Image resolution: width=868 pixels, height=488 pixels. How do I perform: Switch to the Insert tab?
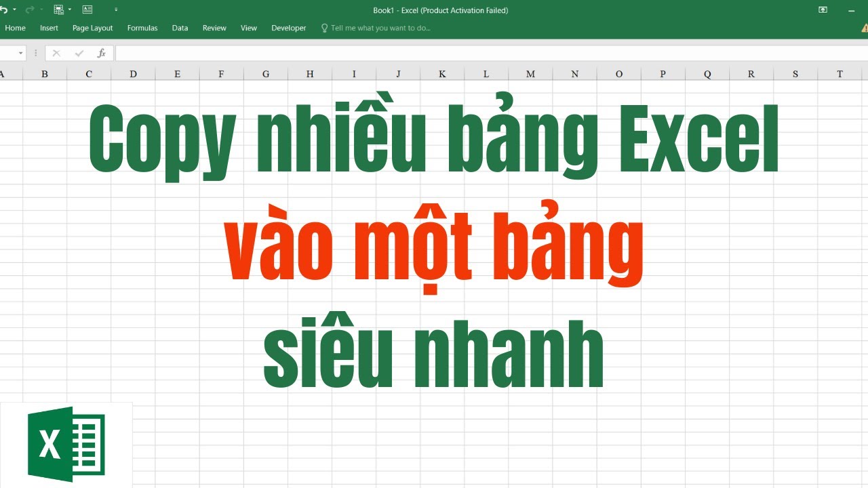pyautogui.click(x=49, y=28)
